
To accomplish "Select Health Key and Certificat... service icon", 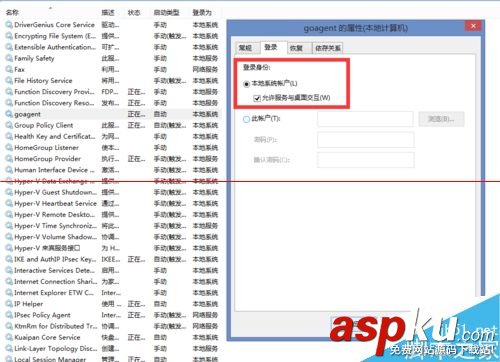I will click(x=9, y=136).
